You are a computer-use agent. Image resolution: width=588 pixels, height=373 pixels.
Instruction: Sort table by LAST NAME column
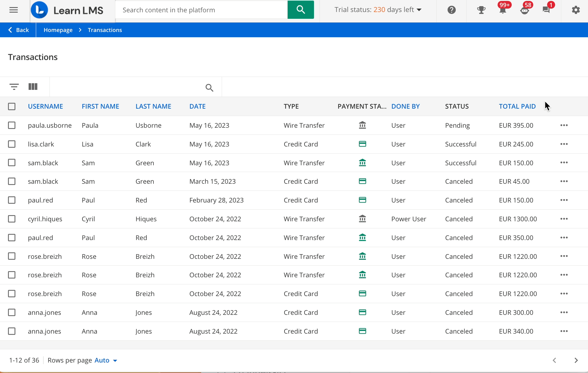[x=153, y=106]
